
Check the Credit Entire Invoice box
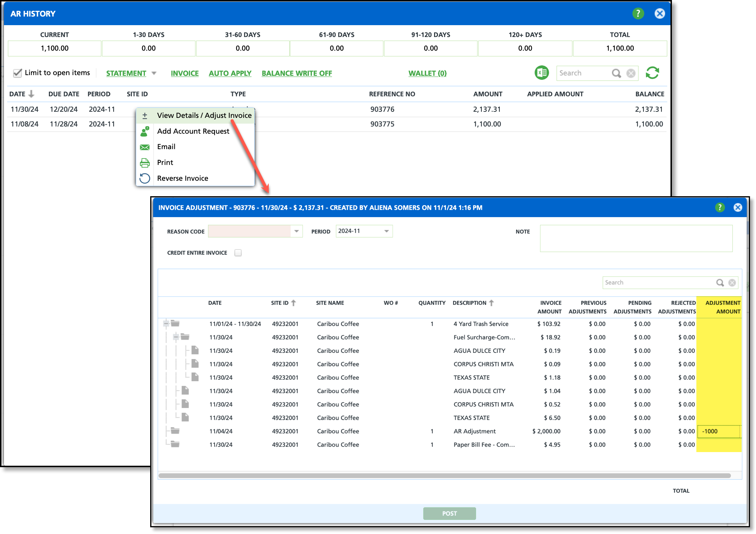[x=238, y=253]
